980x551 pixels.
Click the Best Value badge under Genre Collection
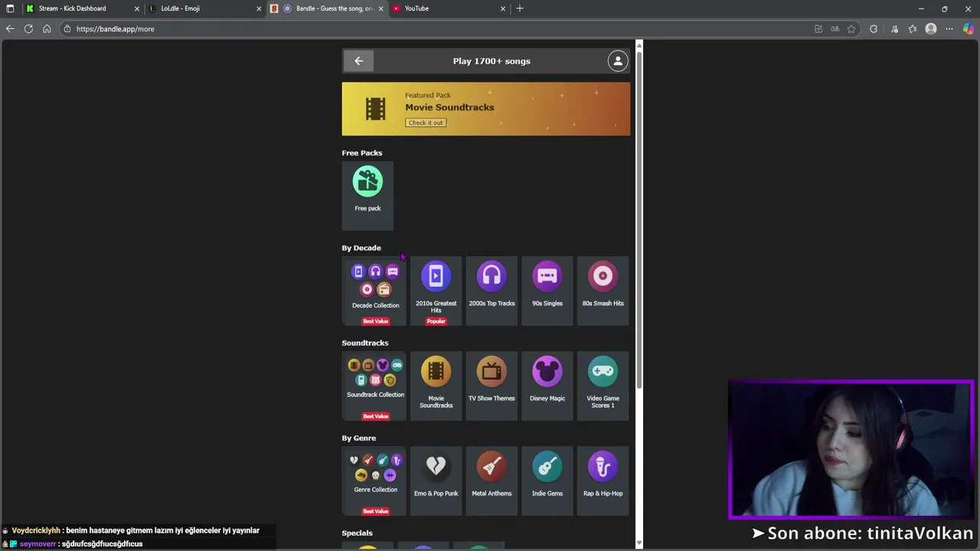375,511
